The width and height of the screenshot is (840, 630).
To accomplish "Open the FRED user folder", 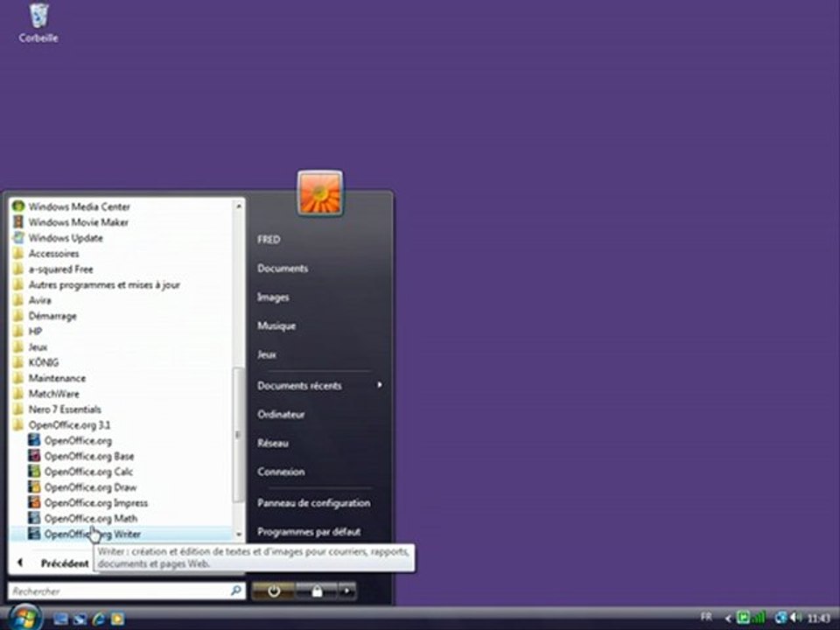I will point(269,240).
